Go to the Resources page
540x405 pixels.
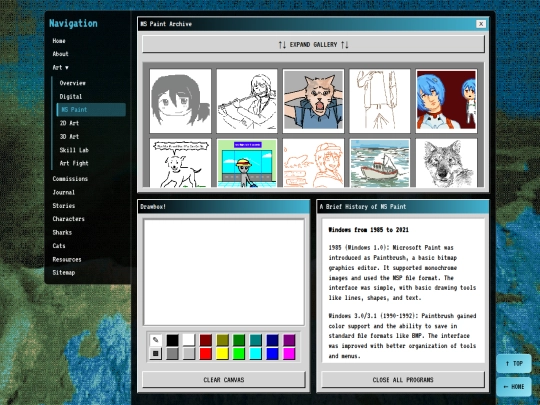pyautogui.click(x=67, y=259)
